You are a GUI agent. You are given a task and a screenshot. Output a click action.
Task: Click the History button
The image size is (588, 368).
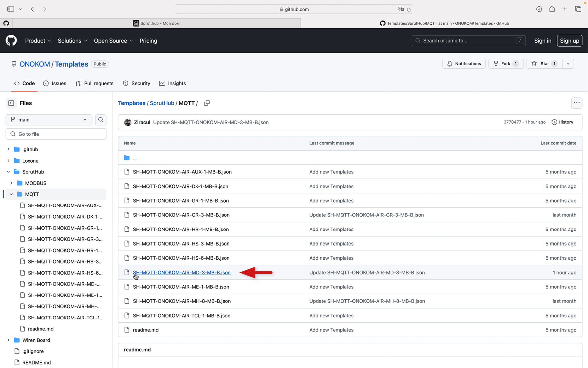[x=563, y=122]
